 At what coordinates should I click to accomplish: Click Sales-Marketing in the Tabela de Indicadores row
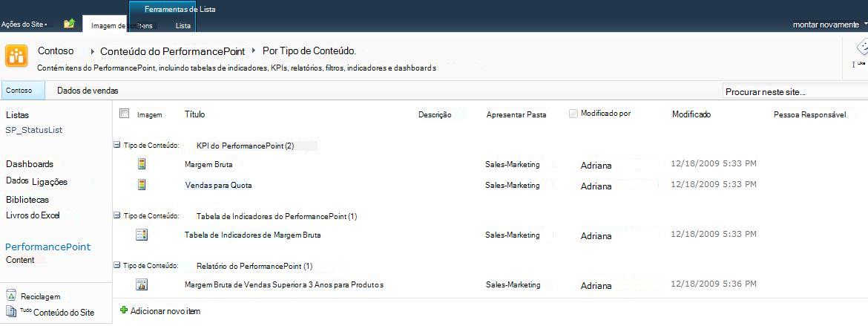coord(513,235)
